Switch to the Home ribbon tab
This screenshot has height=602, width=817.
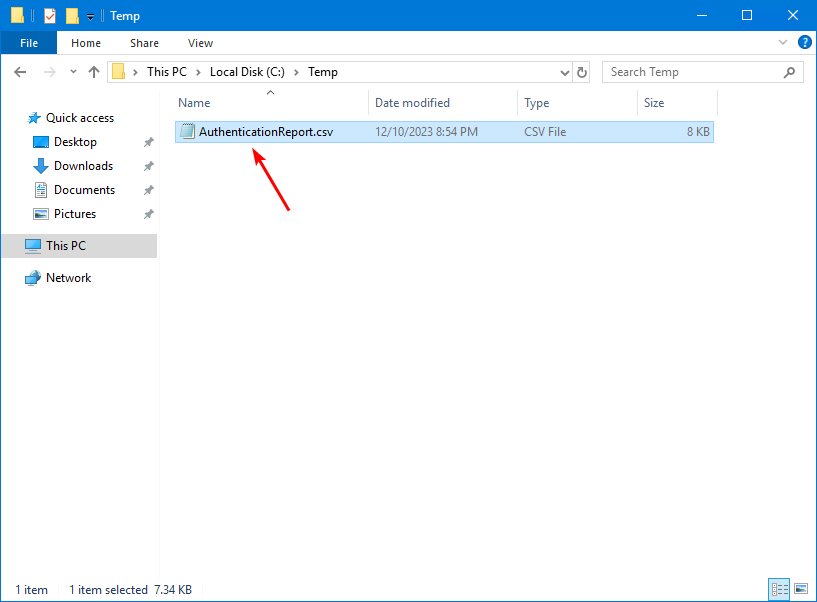(x=86, y=43)
